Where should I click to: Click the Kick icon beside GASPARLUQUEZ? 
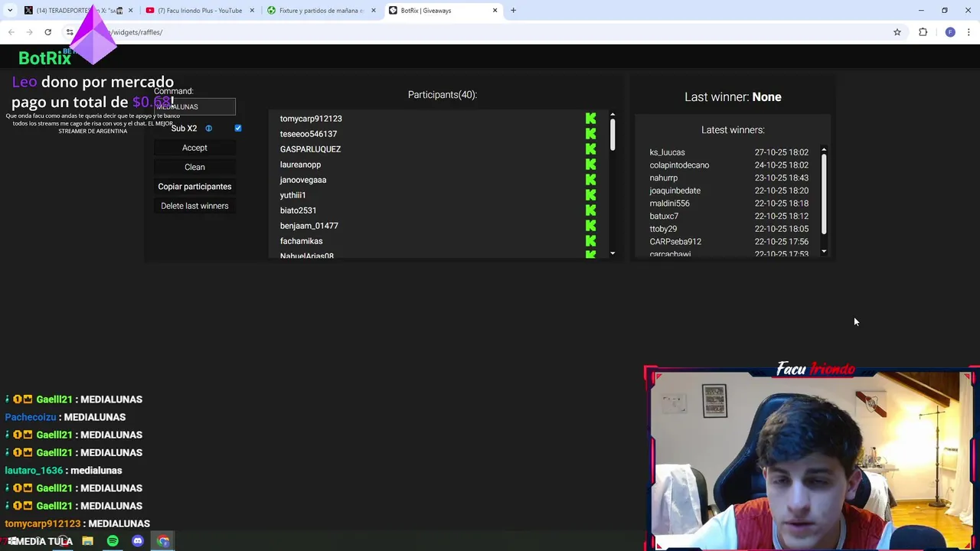click(590, 149)
